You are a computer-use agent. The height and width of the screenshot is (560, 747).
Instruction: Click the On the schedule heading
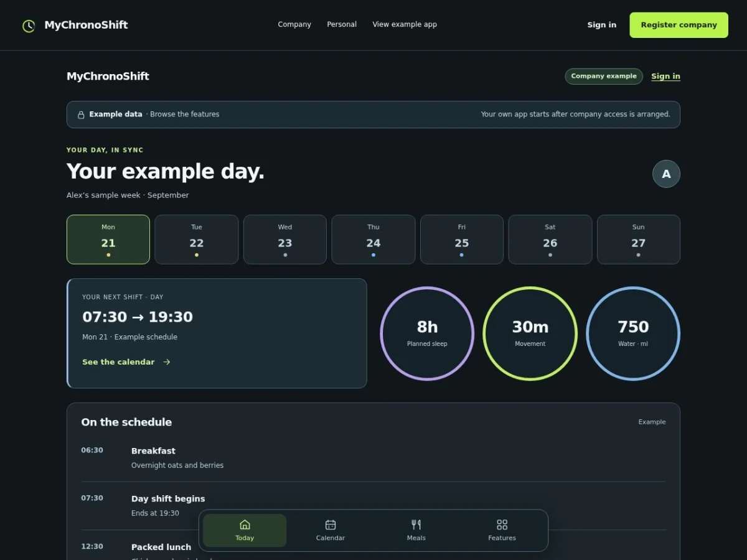126,422
